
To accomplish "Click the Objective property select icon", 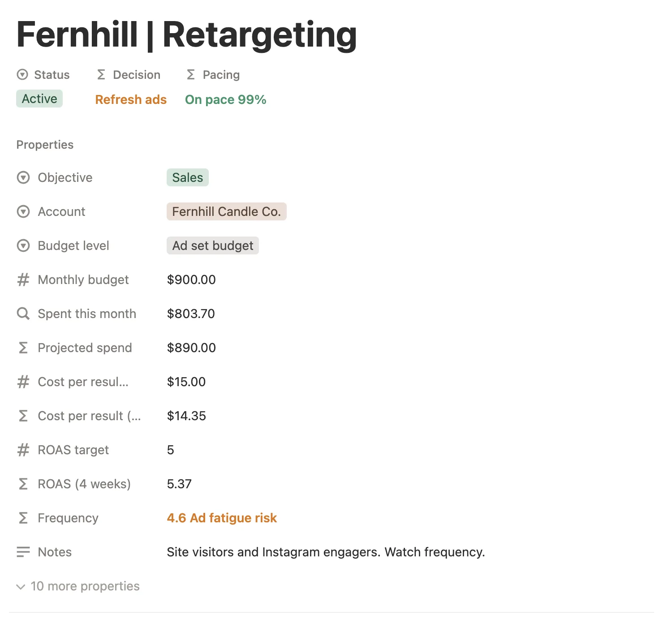I will [23, 178].
